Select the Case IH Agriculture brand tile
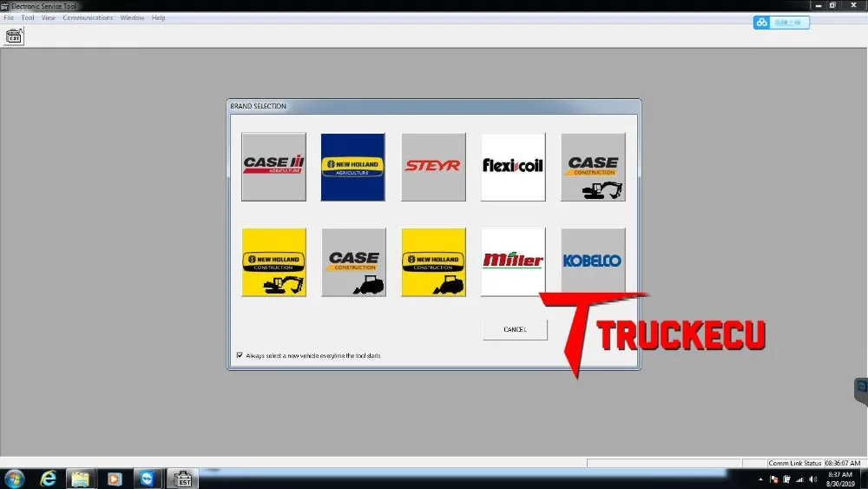 273,167
